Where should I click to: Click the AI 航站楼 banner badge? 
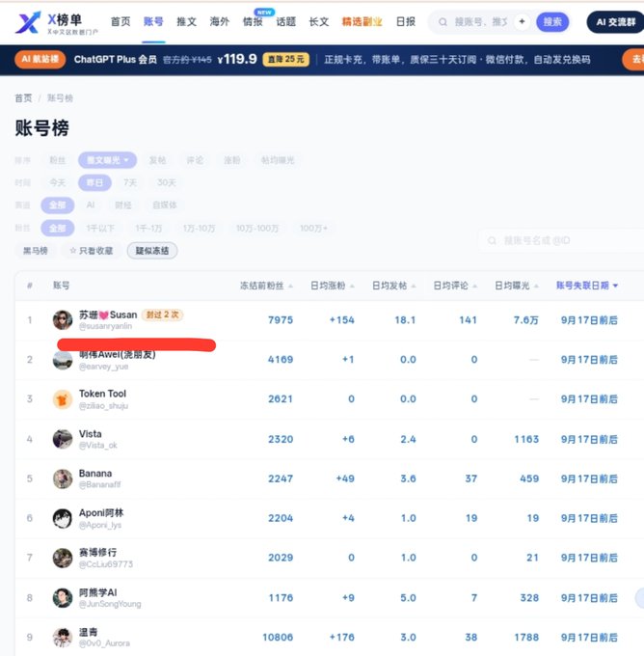click(40, 60)
